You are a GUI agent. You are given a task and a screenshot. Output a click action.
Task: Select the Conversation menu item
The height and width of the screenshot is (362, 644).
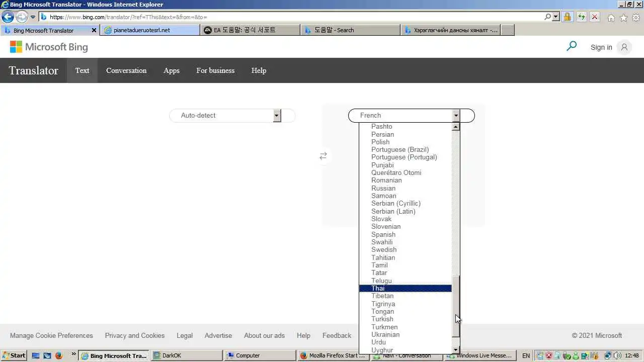(126, 70)
